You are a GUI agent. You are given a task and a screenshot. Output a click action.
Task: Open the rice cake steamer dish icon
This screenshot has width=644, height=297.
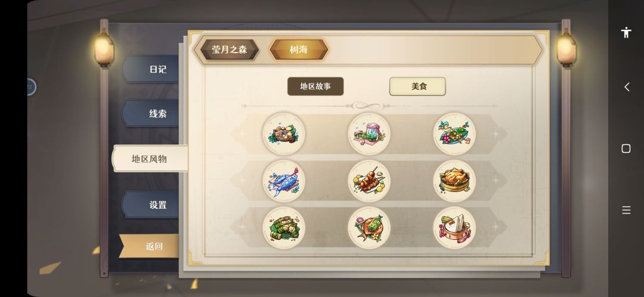coord(454,228)
